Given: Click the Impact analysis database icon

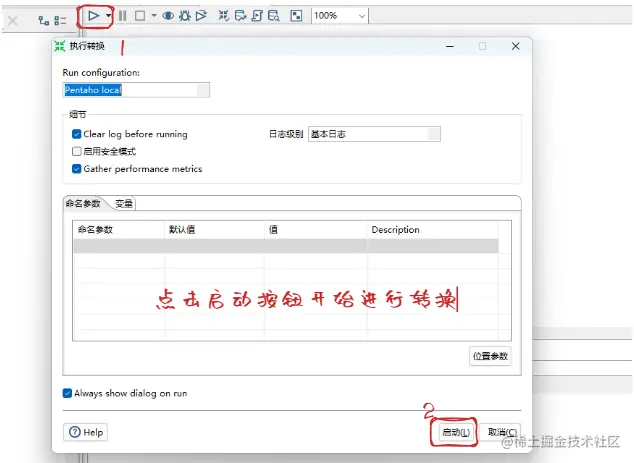Looking at the screenshot, I should (x=240, y=16).
